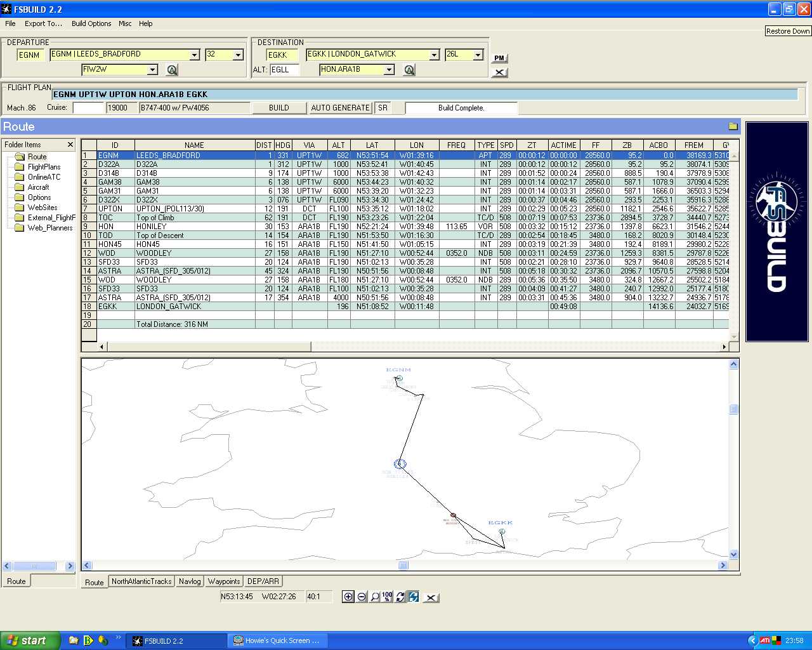Click the SID lookup icon beside FIW2W

click(x=172, y=70)
